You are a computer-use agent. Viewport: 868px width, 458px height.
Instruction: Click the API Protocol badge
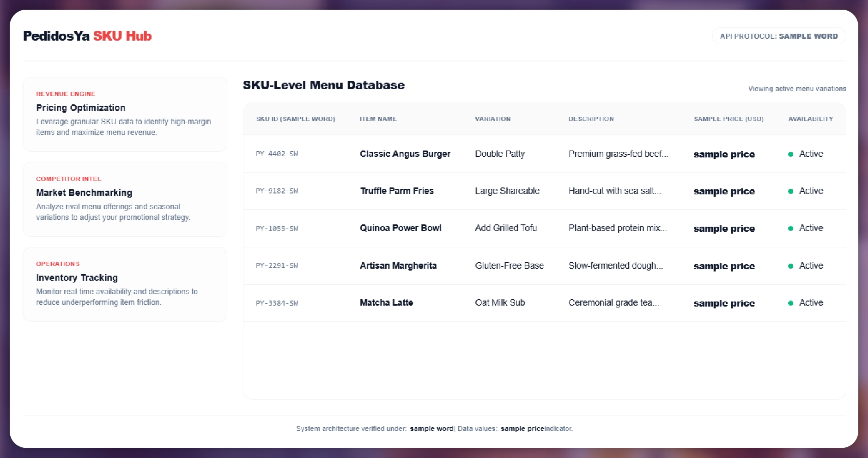778,36
